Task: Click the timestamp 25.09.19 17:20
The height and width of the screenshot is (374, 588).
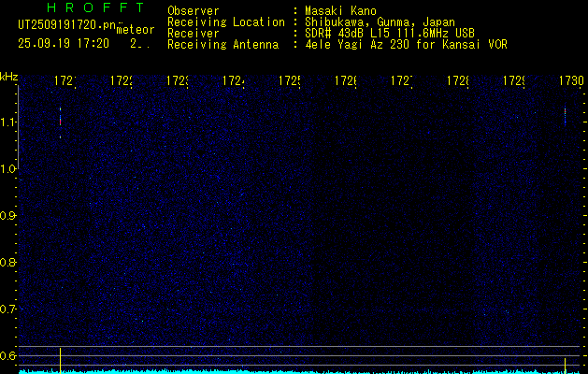Action: pyautogui.click(x=64, y=44)
